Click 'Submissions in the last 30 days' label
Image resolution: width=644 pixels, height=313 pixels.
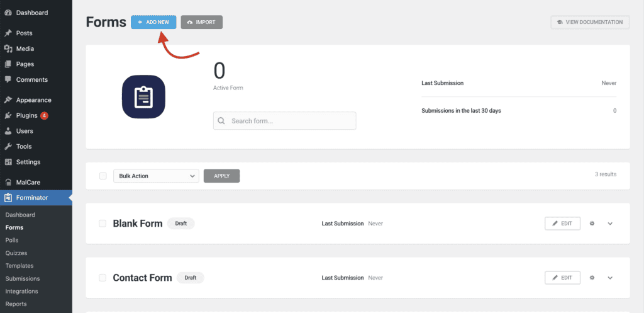click(461, 111)
